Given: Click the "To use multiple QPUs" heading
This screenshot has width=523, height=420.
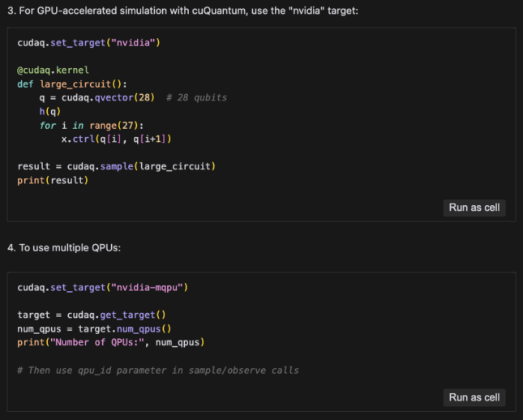Looking at the screenshot, I should 64,246.
